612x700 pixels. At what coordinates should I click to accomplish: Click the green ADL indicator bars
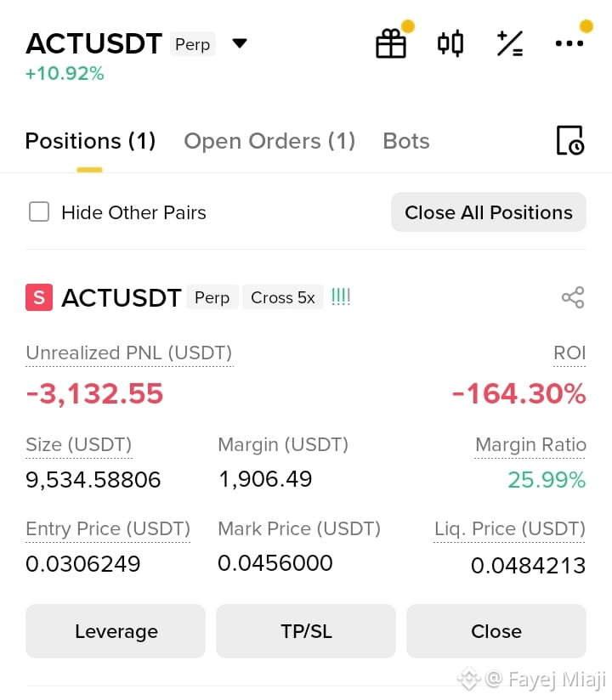341,296
